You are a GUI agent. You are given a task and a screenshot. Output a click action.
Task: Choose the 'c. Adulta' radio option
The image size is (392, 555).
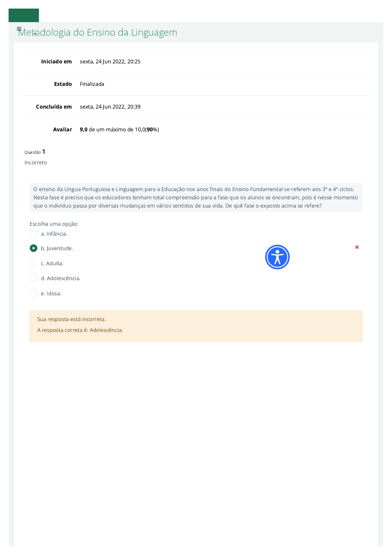34,263
